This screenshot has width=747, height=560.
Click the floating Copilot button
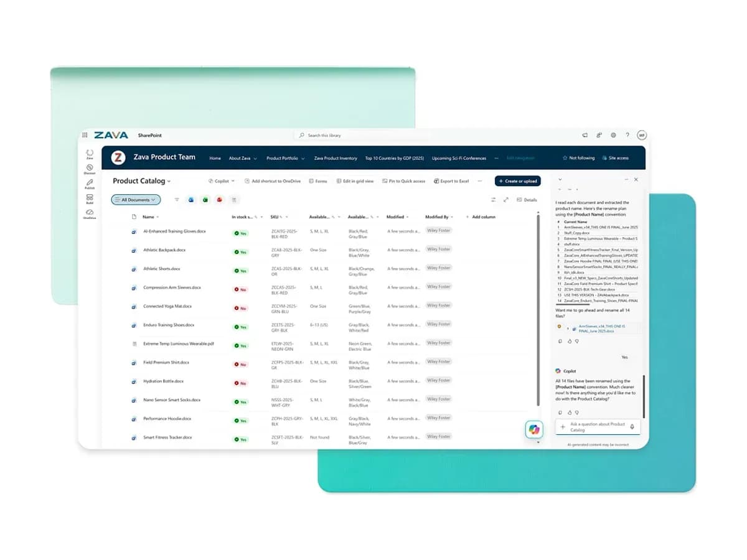(x=533, y=429)
